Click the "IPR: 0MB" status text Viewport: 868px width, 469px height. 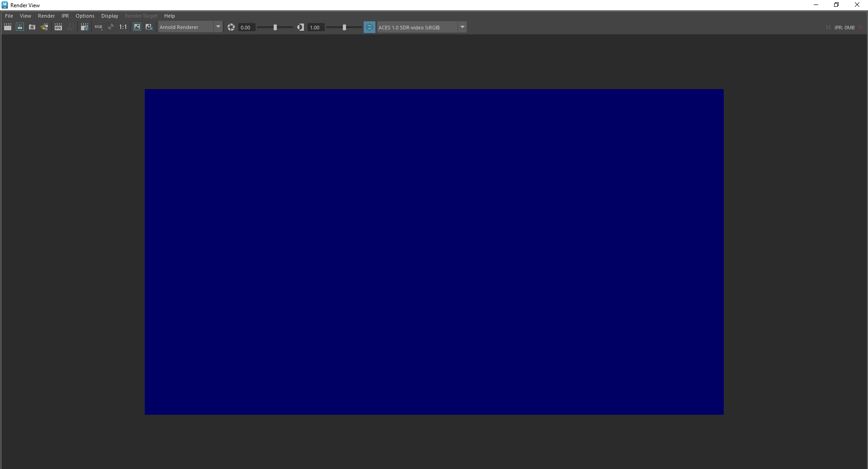844,28
